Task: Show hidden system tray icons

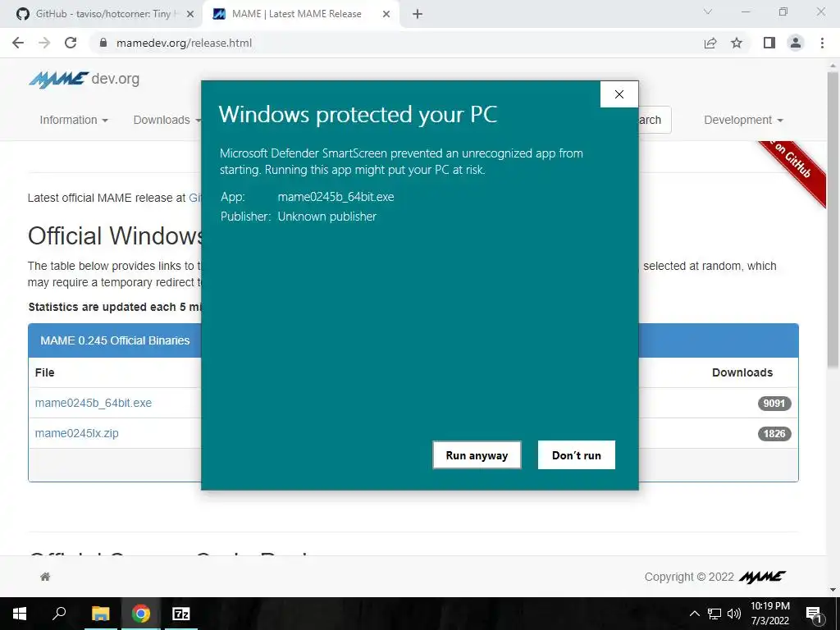Action: (x=694, y=614)
